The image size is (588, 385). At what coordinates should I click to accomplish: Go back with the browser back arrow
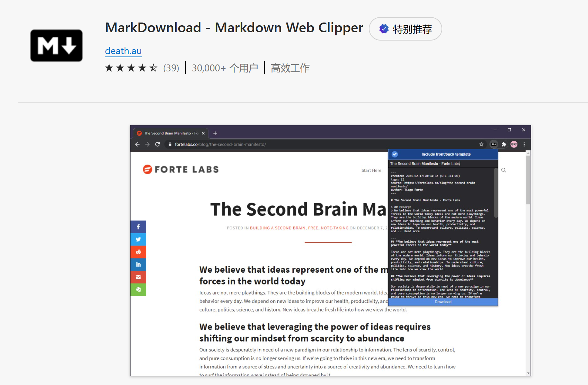pos(137,144)
